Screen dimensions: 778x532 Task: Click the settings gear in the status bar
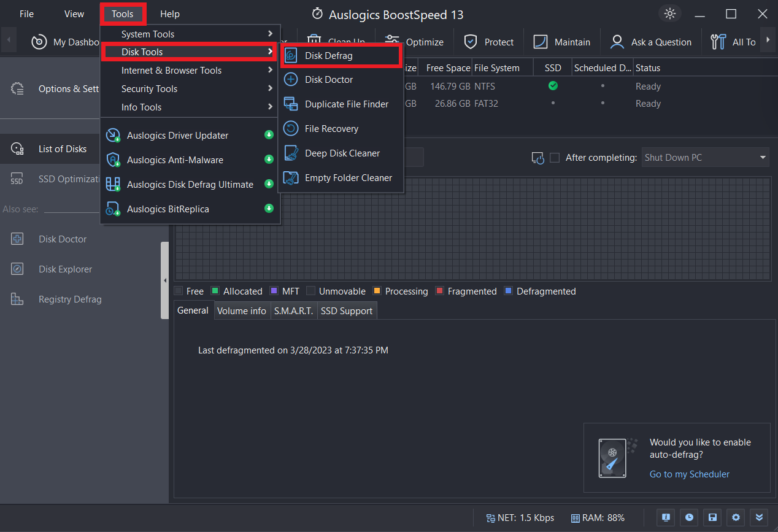pyautogui.click(x=735, y=517)
